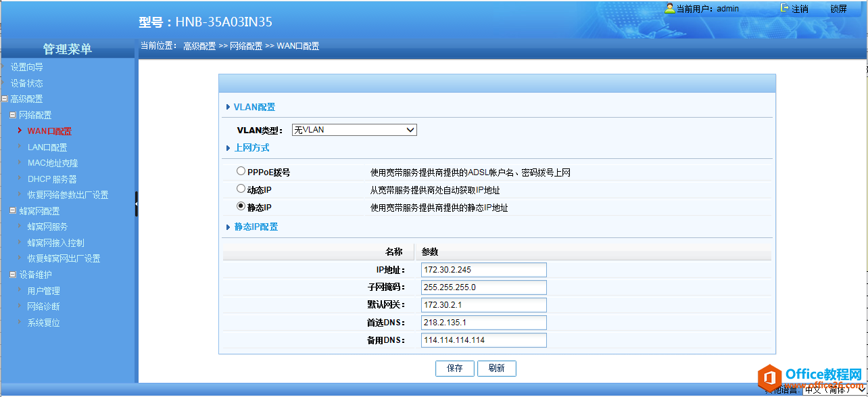868x397 pixels.
Task: Open 恢复网络参数出厂设置 menu item
Action: click(68, 195)
